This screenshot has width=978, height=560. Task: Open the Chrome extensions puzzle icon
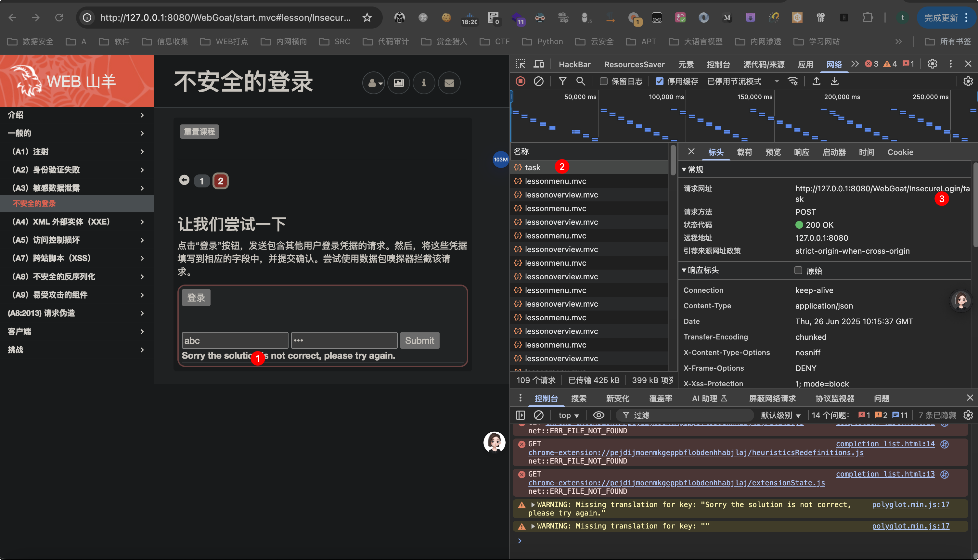point(868,17)
